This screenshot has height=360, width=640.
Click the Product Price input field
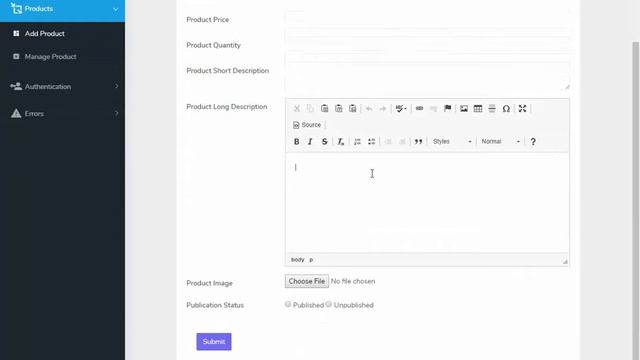point(427,19)
